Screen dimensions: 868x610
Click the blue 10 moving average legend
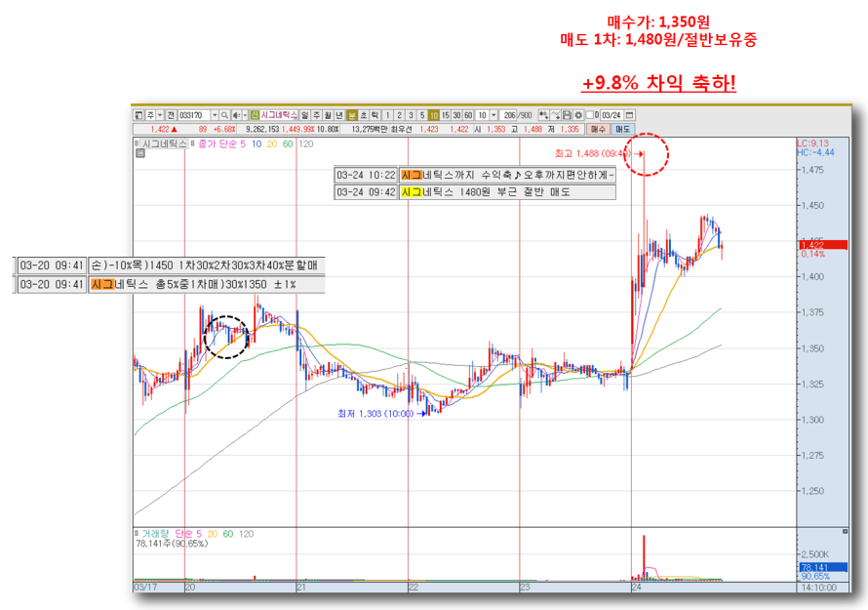coord(256,144)
